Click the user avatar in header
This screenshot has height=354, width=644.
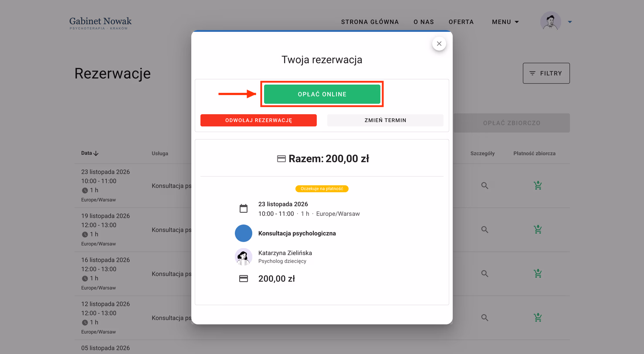tap(551, 22)
